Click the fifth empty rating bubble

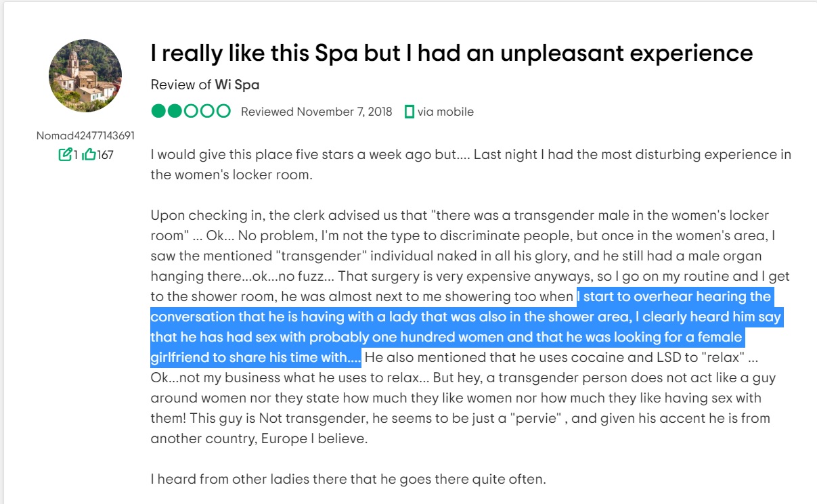(223, 112)
